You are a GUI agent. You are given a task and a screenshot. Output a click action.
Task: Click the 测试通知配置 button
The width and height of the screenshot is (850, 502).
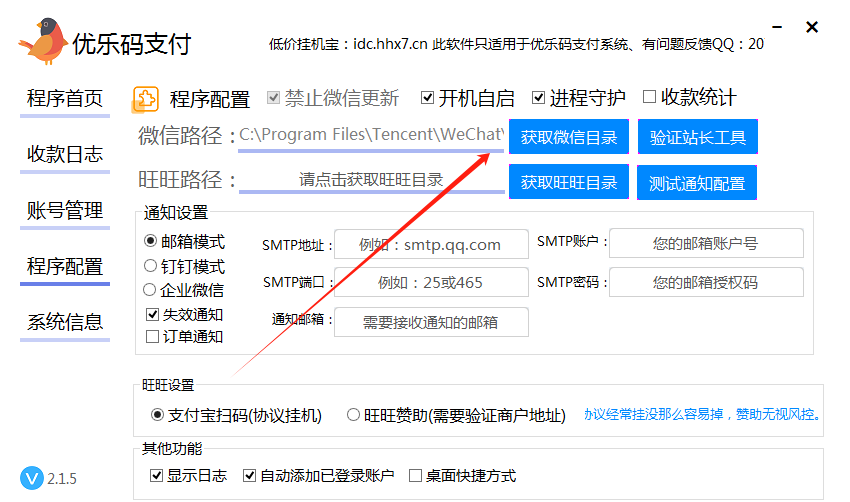pos(697,183)
